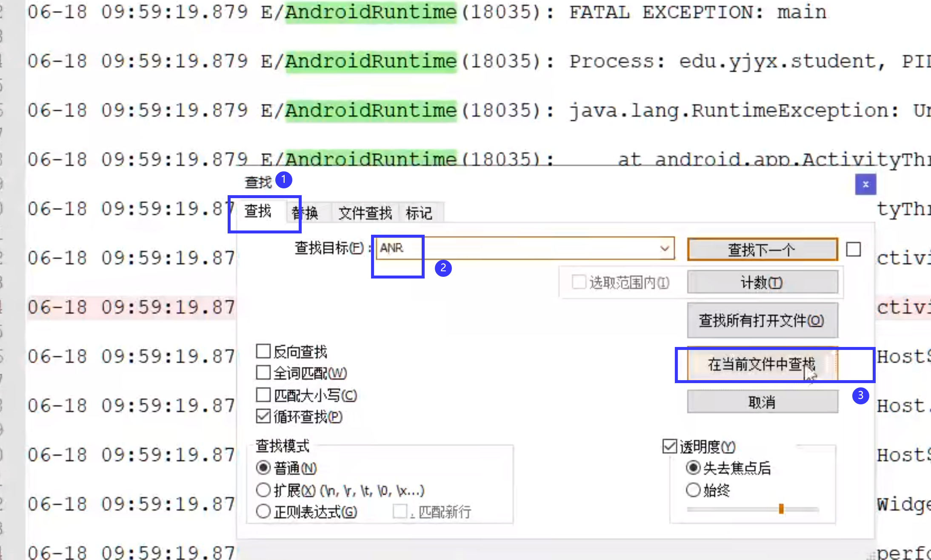Viewport: 931px width, 560px height.
Task: Click the search target input containing ANR
Action: click(511, 248)
